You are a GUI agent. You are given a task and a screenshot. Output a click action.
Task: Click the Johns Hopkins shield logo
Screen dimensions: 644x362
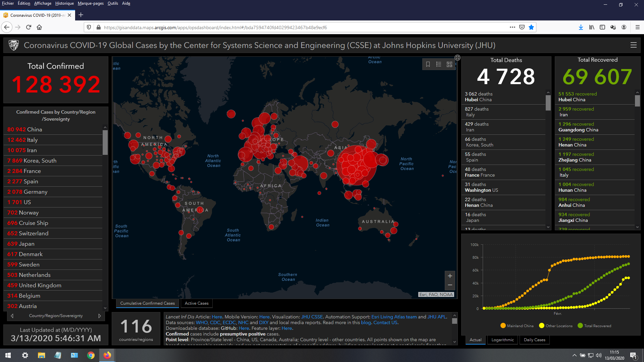[x=13, y=46]
